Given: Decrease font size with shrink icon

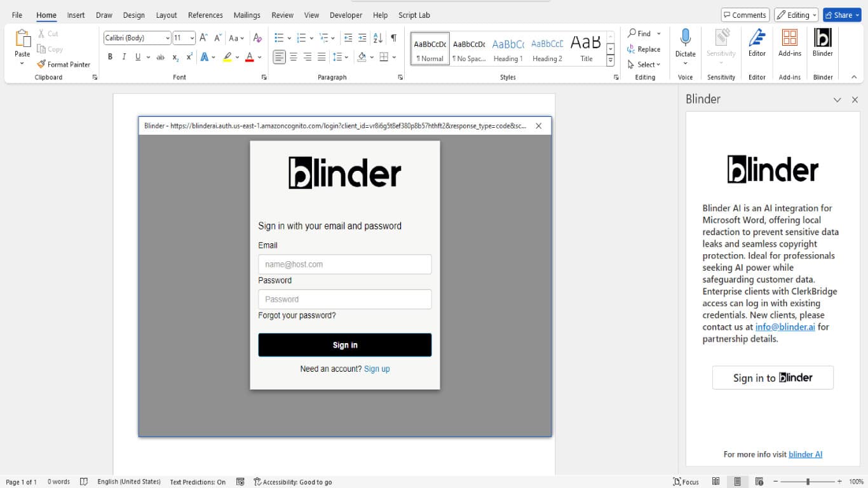Looking at the screenshot, I should (x=217, y=38).
